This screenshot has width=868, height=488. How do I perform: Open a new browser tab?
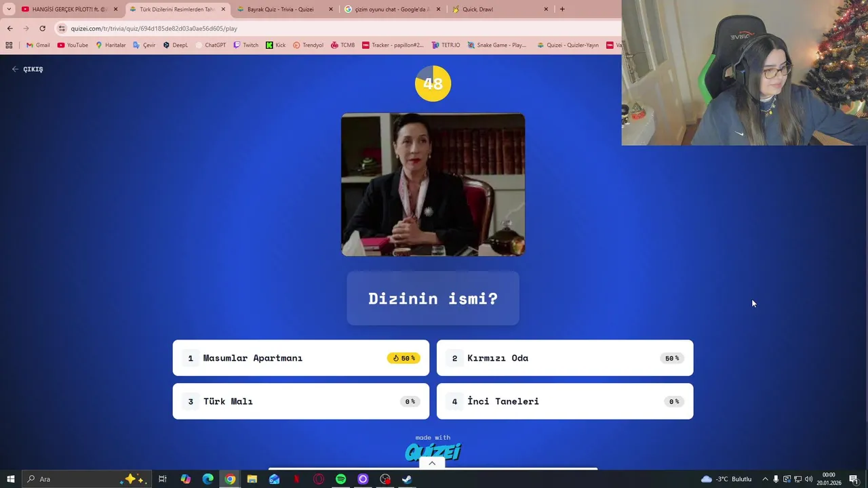click(x=561, y=9)
